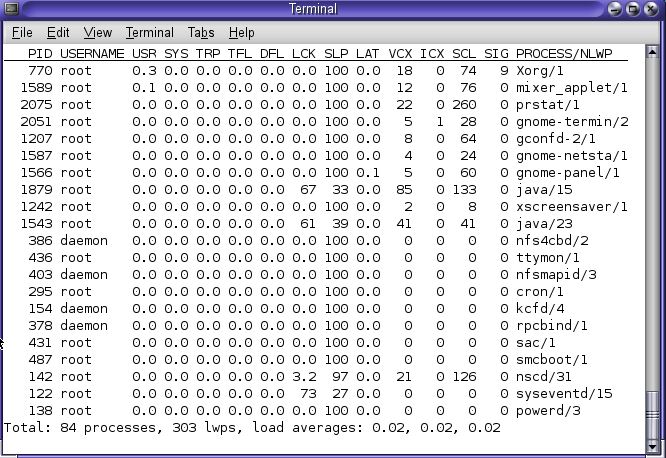Click the '303 lwps' total text
The width and height of the screenshot is (666, 458).
tap(204, 427)
